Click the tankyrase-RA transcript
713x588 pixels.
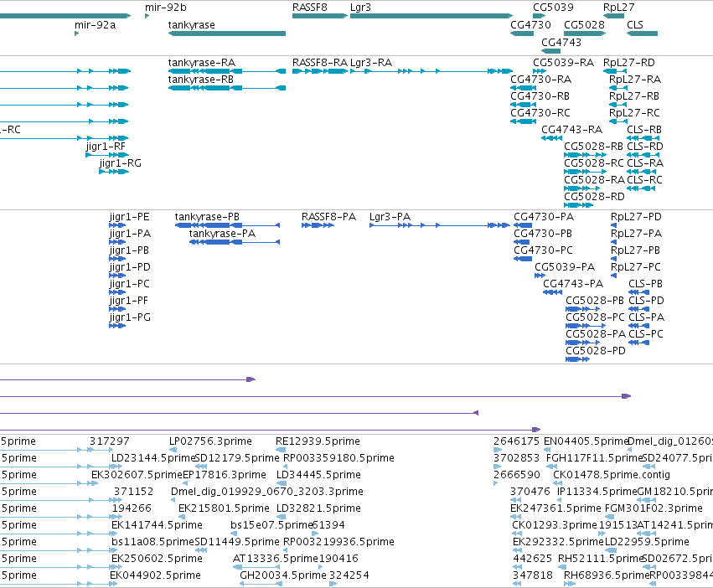227,71
